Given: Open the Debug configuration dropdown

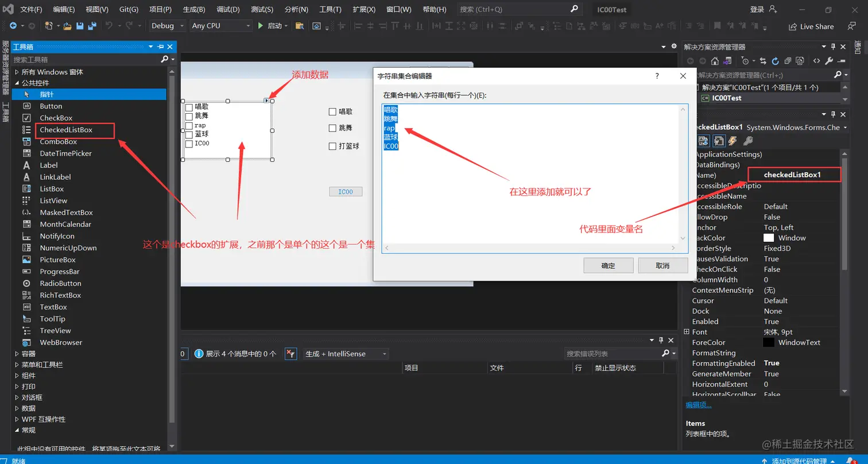Looking at the screenshot, I should point(167,26).
